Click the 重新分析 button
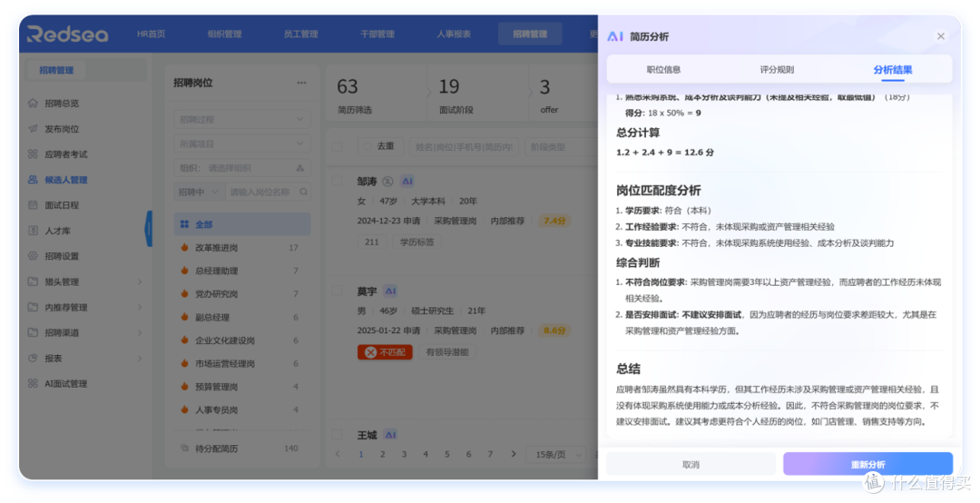Image resolution: width=980 pixels, height=503 pixels. (867, 464)
